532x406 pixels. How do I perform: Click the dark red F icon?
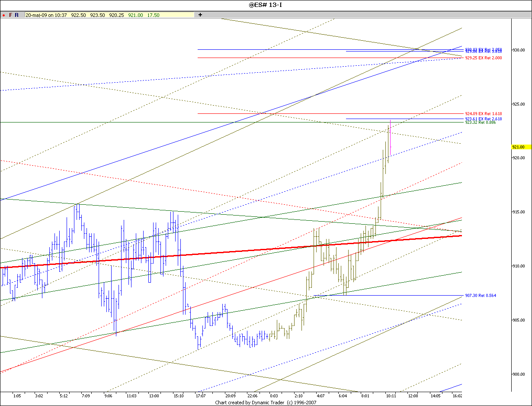pos(10,15)
